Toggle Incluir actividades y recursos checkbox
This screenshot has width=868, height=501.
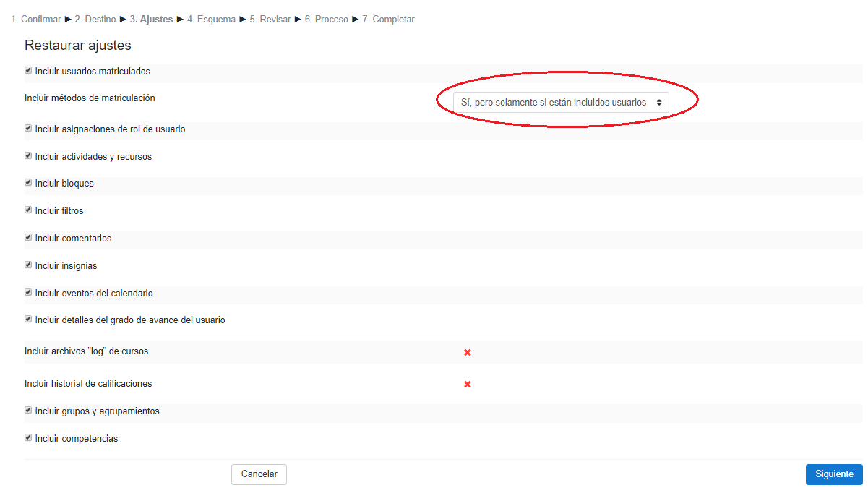28,156
